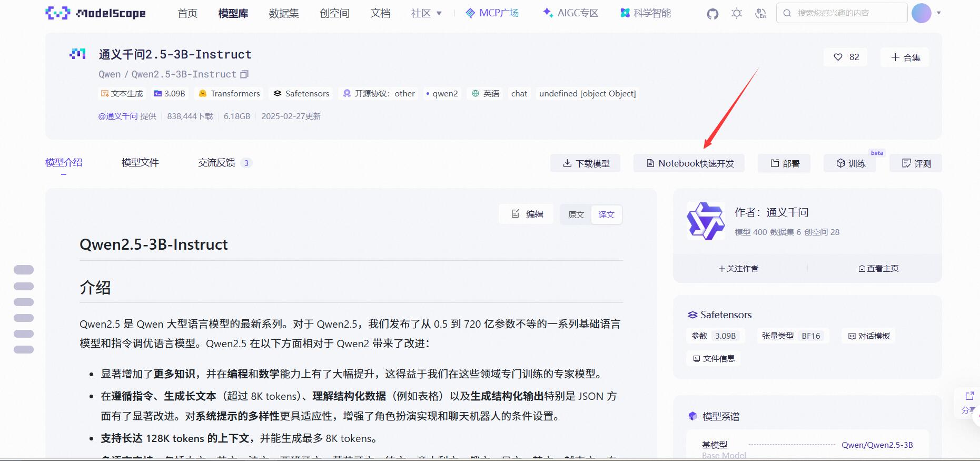Open the 模型库 nav item
Screen dimensions: 980x461
coord(233,13)
